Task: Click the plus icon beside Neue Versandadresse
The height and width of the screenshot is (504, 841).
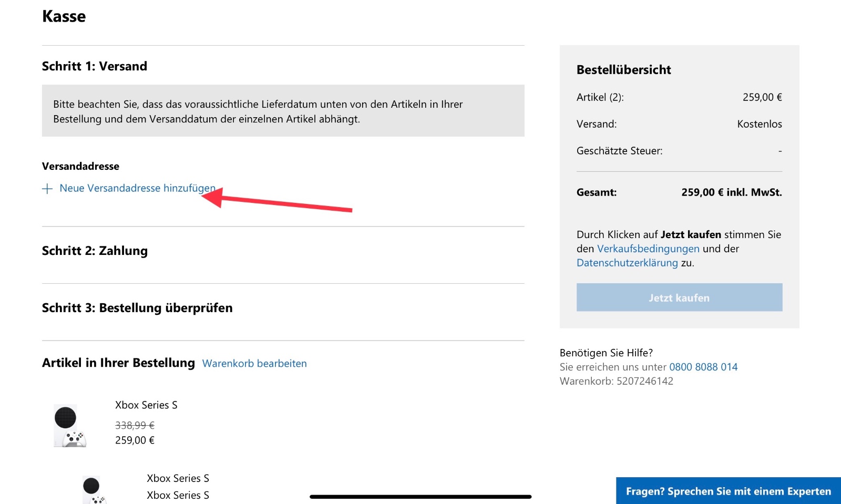Action: coord(47,189)
